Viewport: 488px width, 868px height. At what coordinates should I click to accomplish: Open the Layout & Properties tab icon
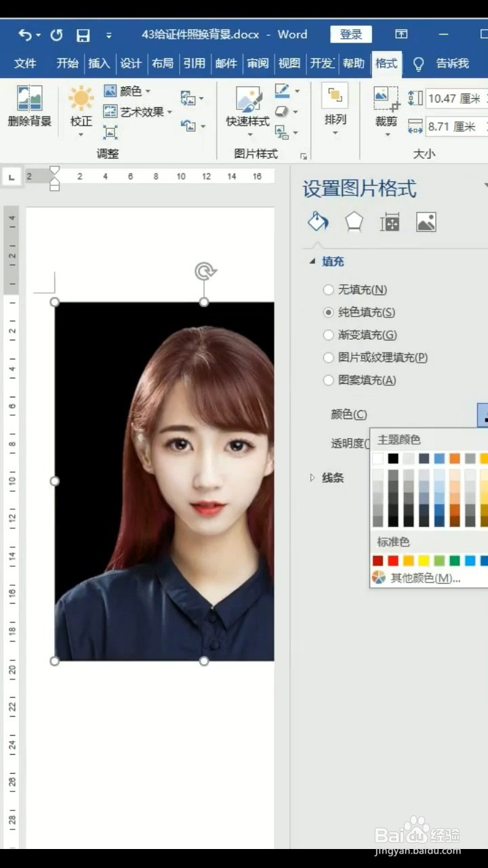(390, 222)
